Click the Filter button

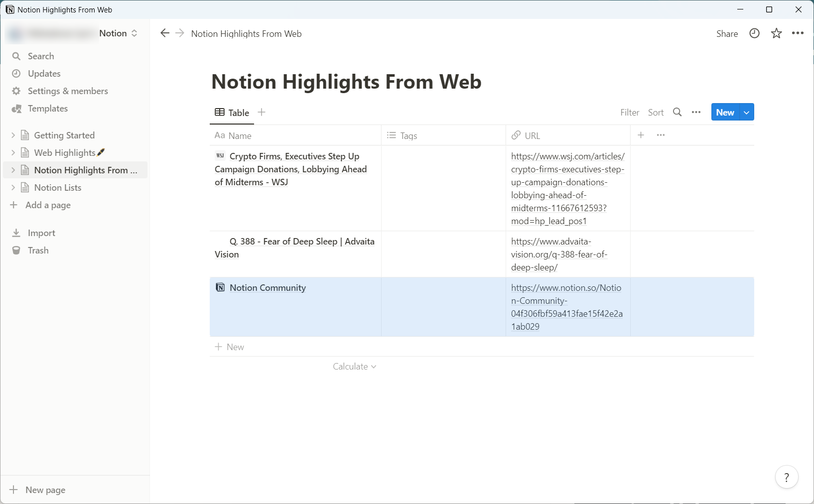coord(630,113)
